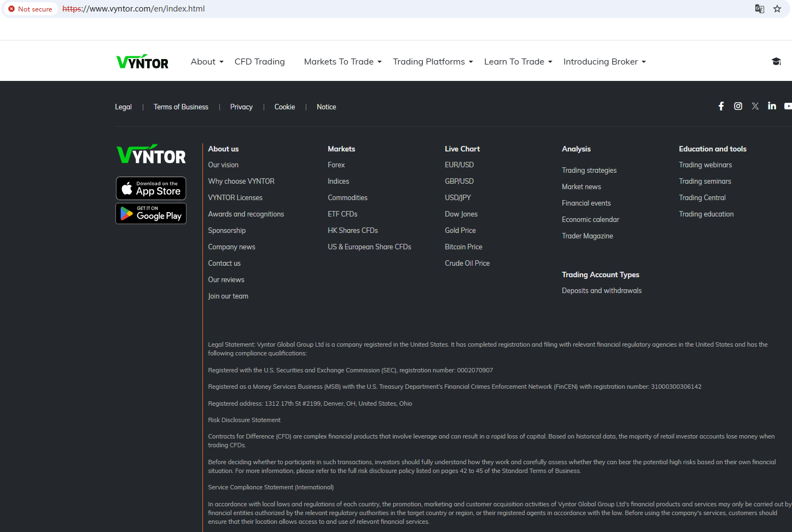Open the Cookie tab
Viewport: 792px width, 532px height.
click(x=284, y=107)
